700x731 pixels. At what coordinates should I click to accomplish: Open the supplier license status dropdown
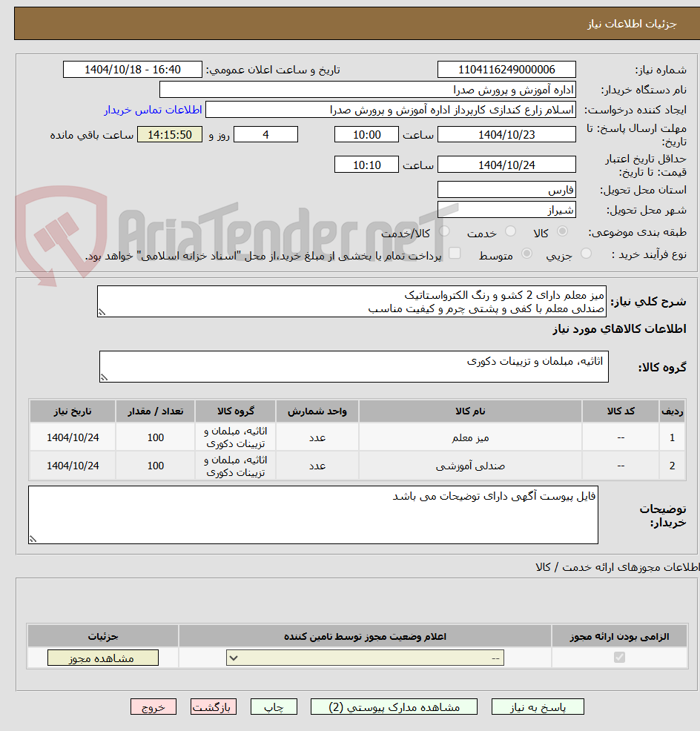365,658
